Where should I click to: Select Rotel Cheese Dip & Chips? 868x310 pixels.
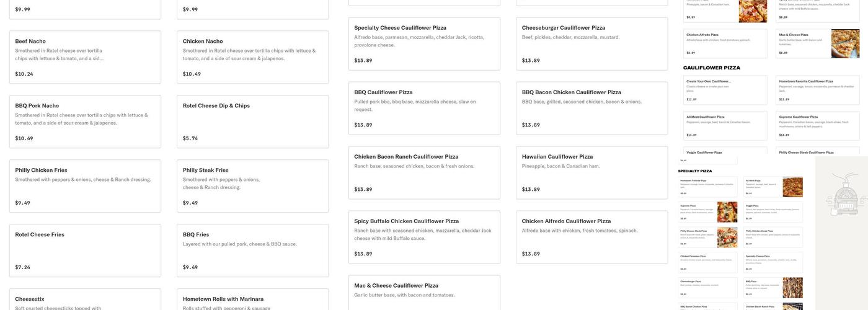252,122
